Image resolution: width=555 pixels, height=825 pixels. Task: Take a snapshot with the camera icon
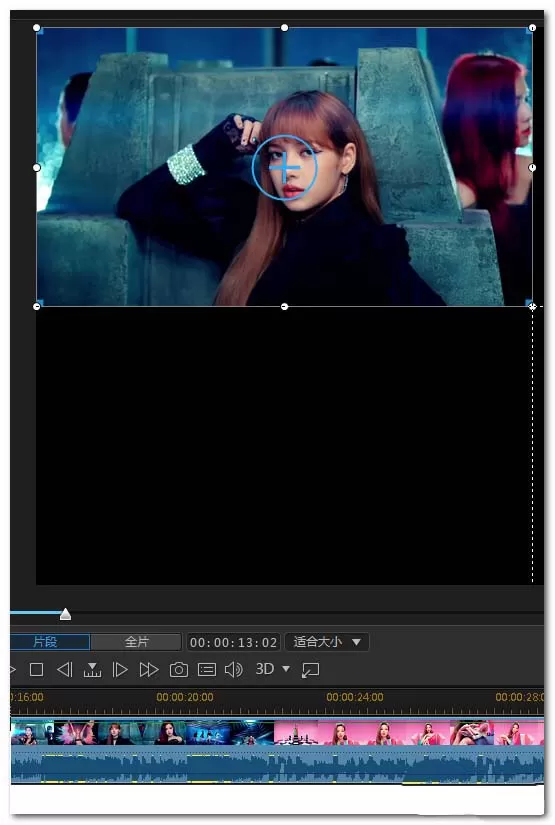179,670
